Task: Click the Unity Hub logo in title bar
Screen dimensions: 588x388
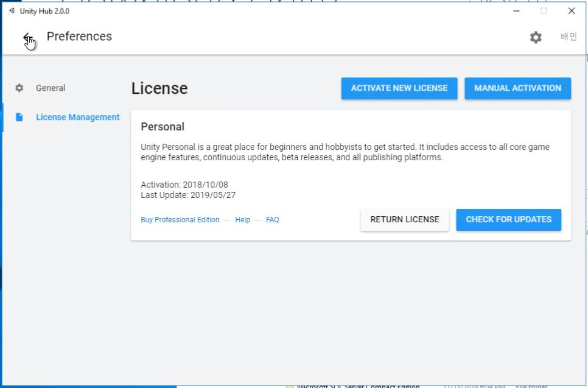Action: (x=12, y=11)
